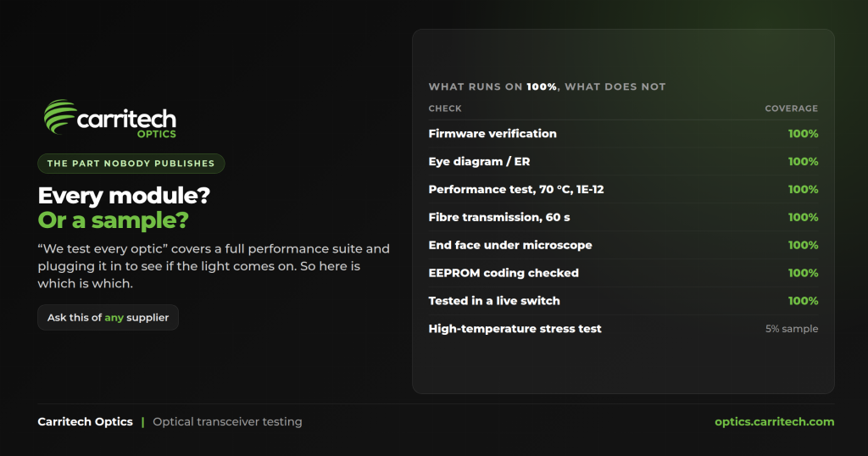Select the 'Firmware verification' row label
Image resolution: width=868 pixels, height=456 pixels.
point(492,133)
